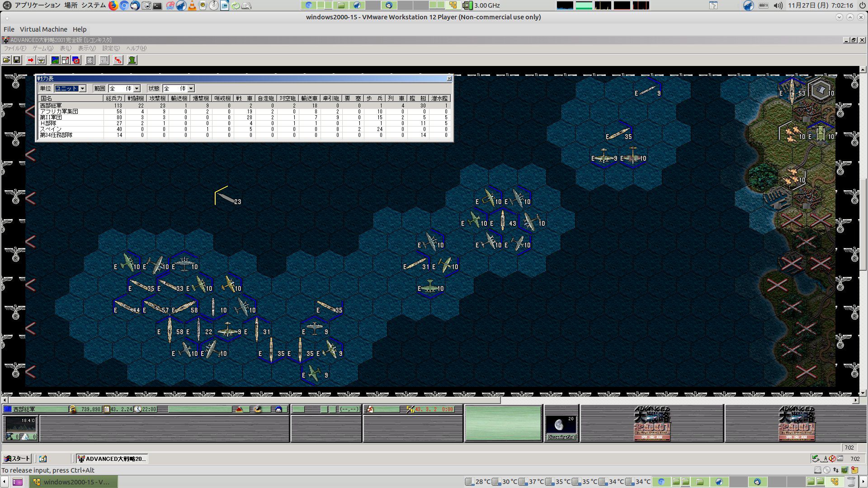The height and width of the screenshot is (488, 868).
Task: Open the grid table toolbar icon
Action: coord(90,60)
